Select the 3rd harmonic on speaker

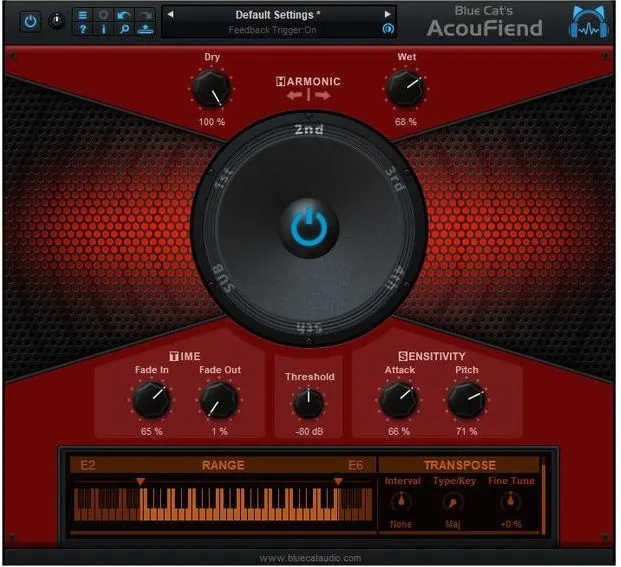point(395,180)
